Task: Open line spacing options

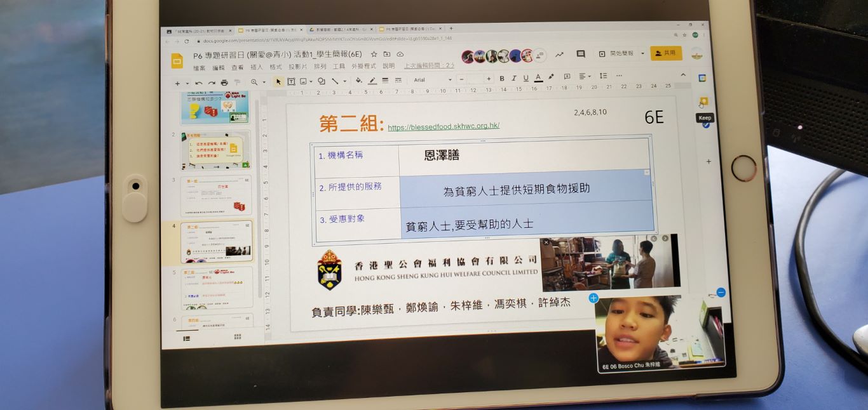Action: 603,76
